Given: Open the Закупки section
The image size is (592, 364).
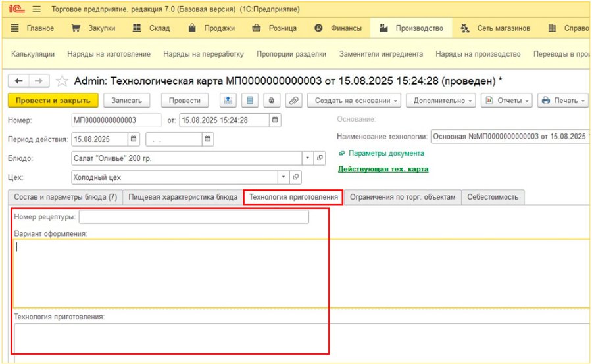Looking at the screenshot, I should coord(93,28).
